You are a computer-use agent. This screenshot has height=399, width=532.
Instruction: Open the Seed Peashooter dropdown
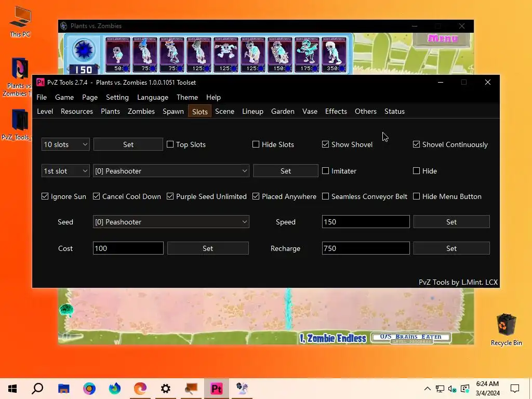pos(171,221)
